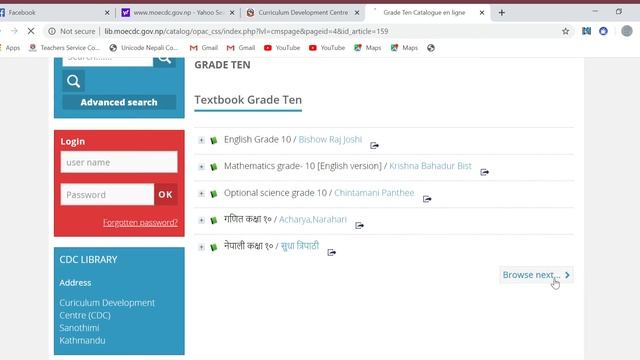Close the Facebook tab

pos(107,13)
